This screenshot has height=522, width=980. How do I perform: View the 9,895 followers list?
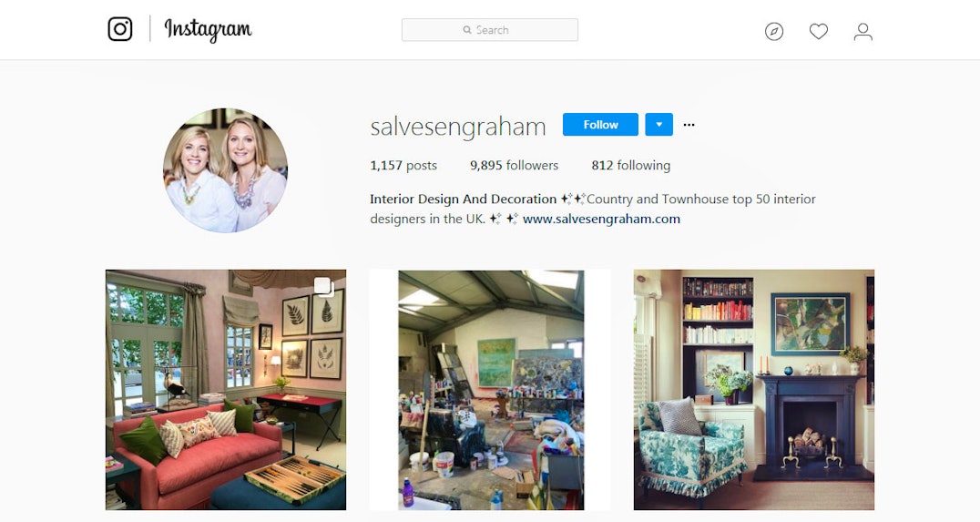(x=514, y=166)
